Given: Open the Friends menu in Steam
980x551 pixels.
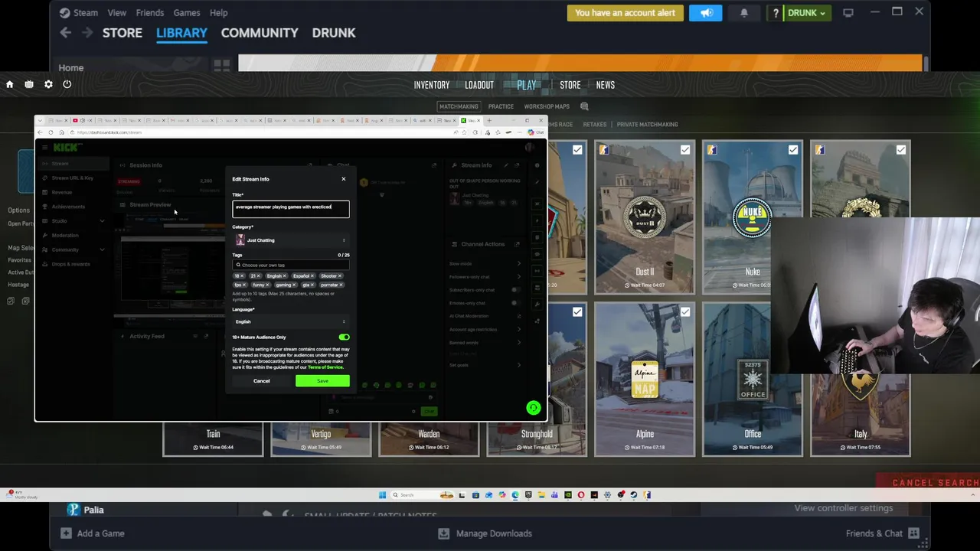Looking at the screenshot, I should [150, 13].
